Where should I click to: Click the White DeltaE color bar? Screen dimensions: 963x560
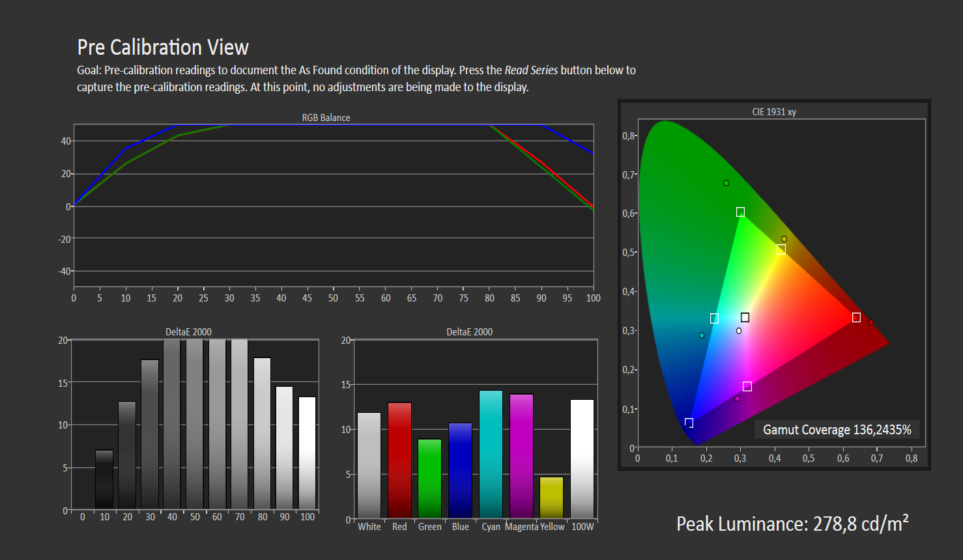[x=369, y=465]
